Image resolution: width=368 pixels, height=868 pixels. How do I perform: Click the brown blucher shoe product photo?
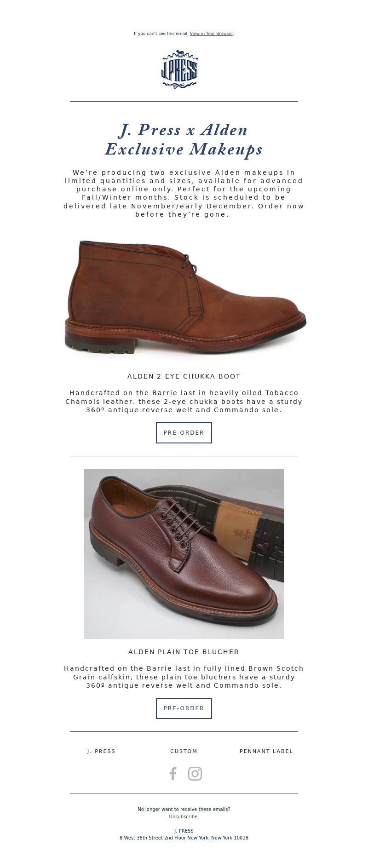184,554
